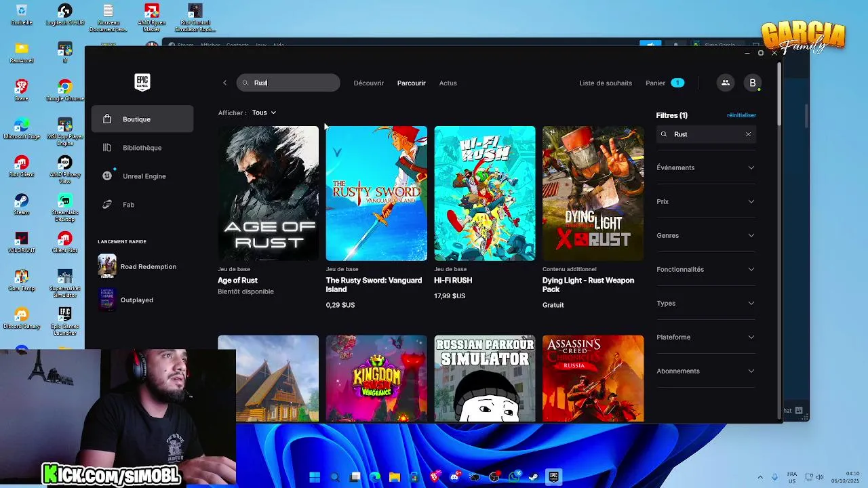Open Discord Canary desktop shortcut
This screenshot has width=868, height=488.
22,318
